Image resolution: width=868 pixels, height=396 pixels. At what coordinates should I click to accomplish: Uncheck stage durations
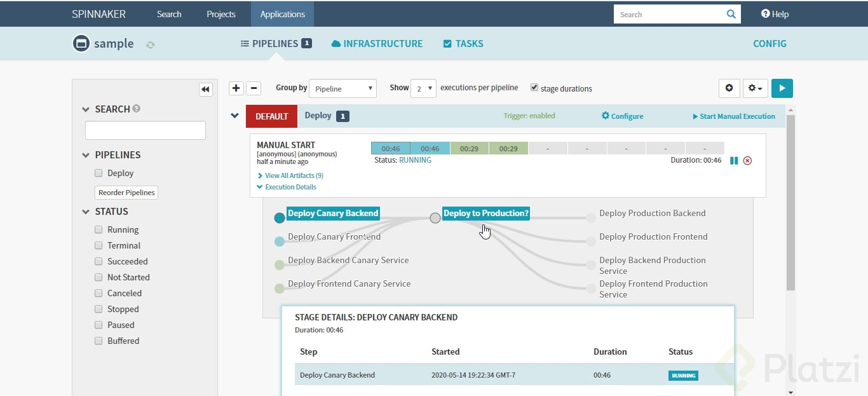click(535, 88)
